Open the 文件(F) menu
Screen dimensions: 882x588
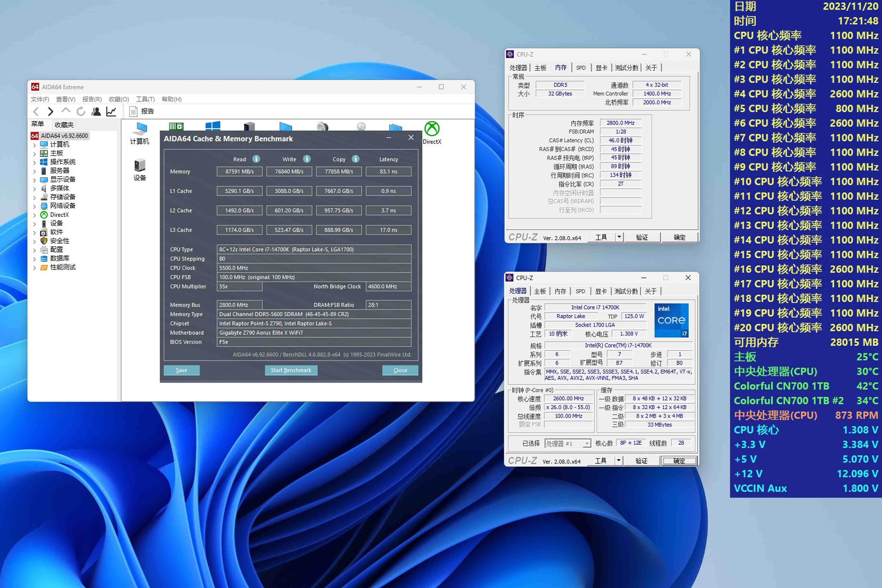point(40,99)
